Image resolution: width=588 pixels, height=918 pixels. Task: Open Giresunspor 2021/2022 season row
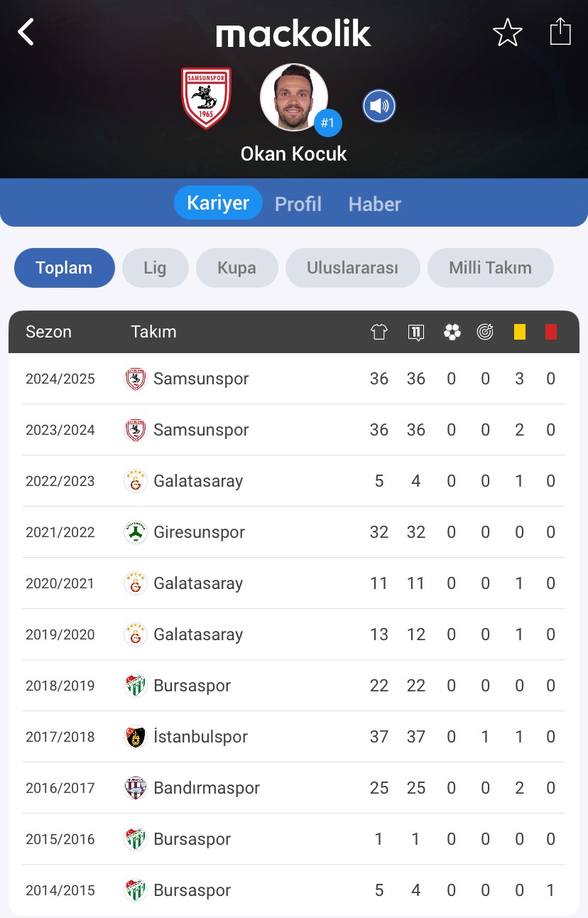[x=294, y=532]
